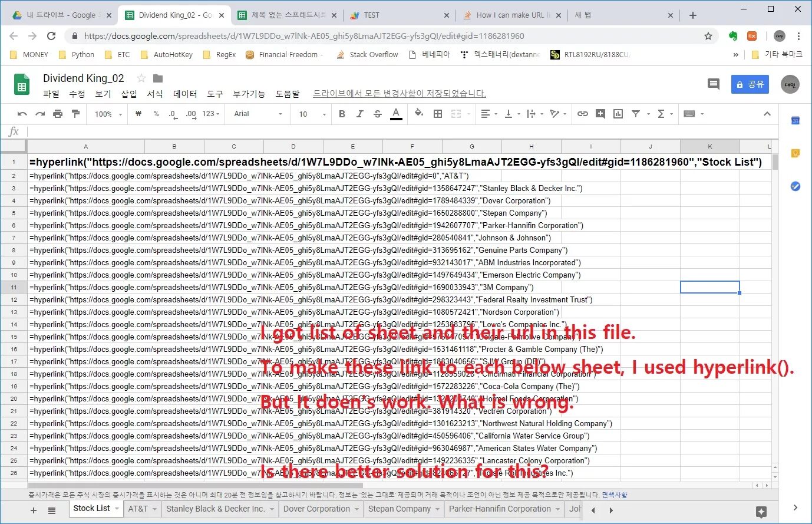Image resolution: width=812 pixels, height=524 pixels.
Task: Open text rotation dropdown
Action: [557, 114]
